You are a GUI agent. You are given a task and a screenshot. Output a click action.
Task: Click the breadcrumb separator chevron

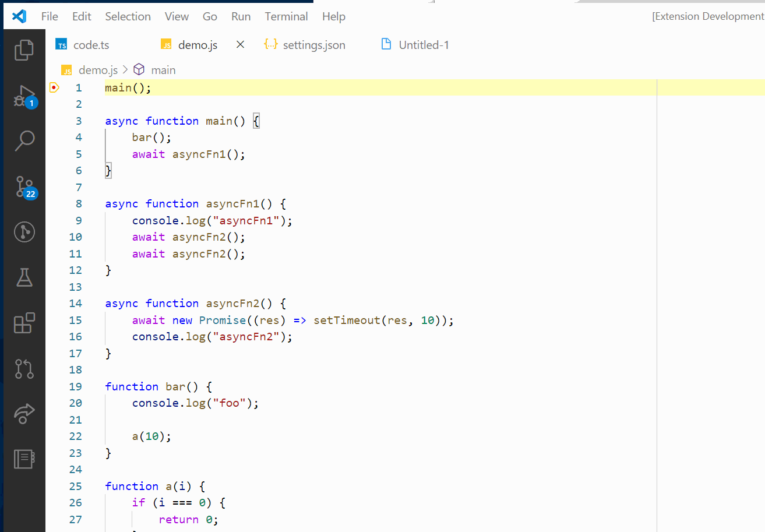tap(125, 71)
